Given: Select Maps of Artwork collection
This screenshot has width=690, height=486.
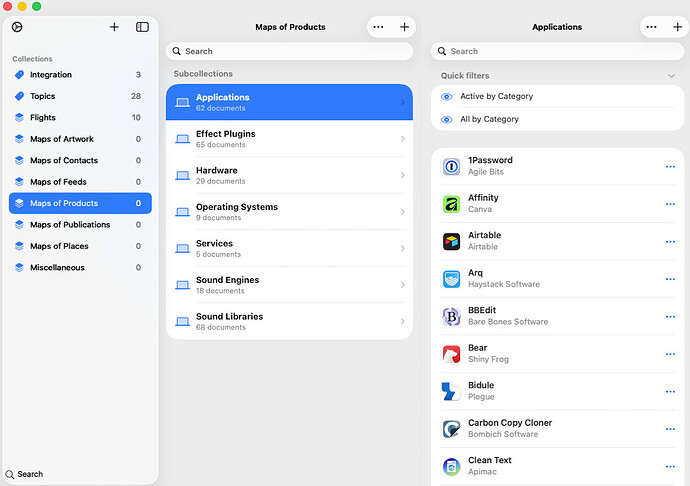Looking at the screenshot, I should point(64,139).
